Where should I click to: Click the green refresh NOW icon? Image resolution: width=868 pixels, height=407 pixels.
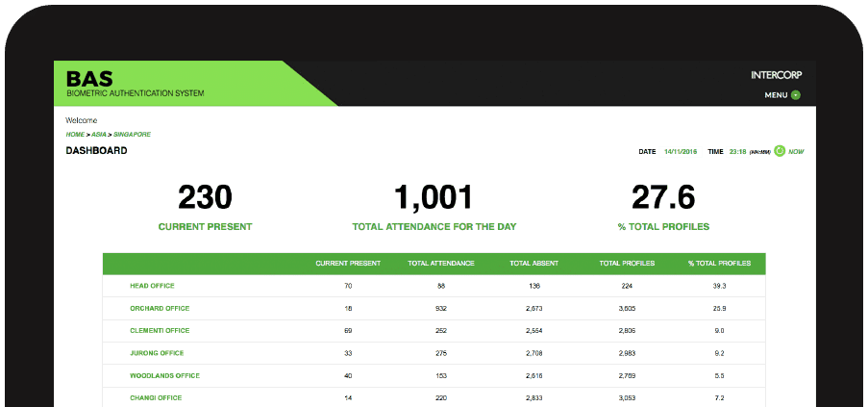coord(780,151)
